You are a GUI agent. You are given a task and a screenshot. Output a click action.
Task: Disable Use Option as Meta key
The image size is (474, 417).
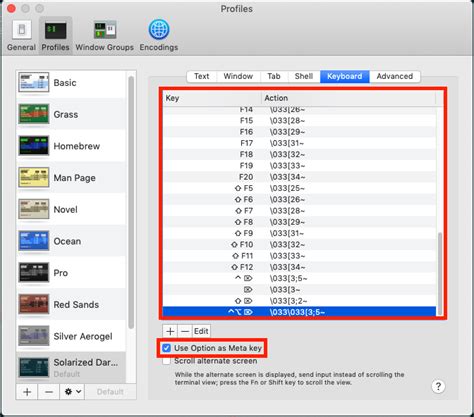tap(166, 348)
